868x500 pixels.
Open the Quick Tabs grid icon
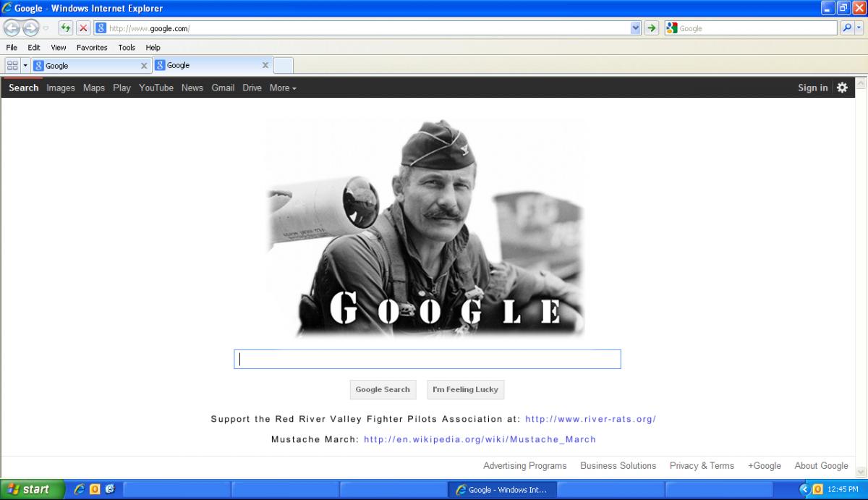(12, 65)
